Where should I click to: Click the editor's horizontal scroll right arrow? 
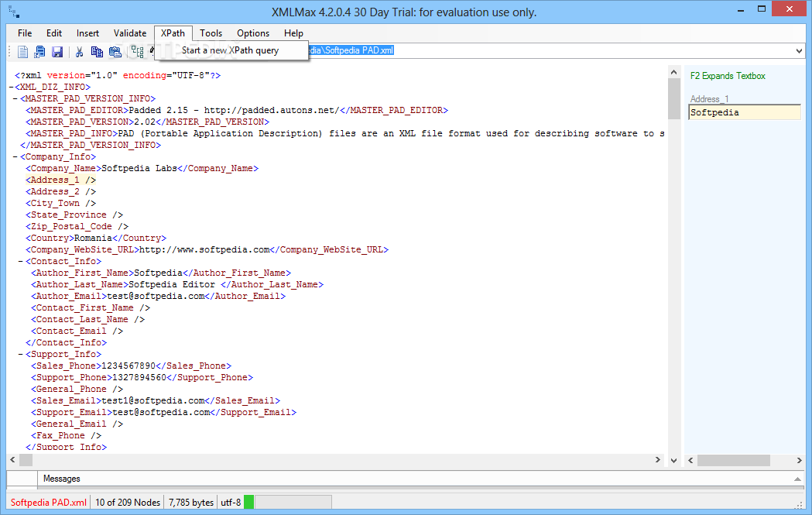pyautogui.click(x=658, y=459)
